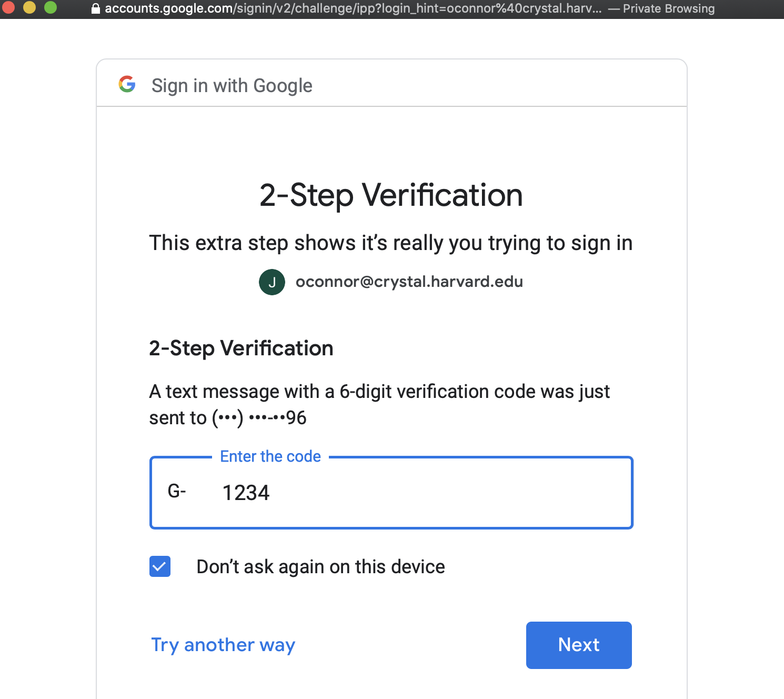Image resolution: width=784 pixels, height=699 pixels.
Task: Uncheck the Don't ask again checkbox
Action: click(160, 566)
